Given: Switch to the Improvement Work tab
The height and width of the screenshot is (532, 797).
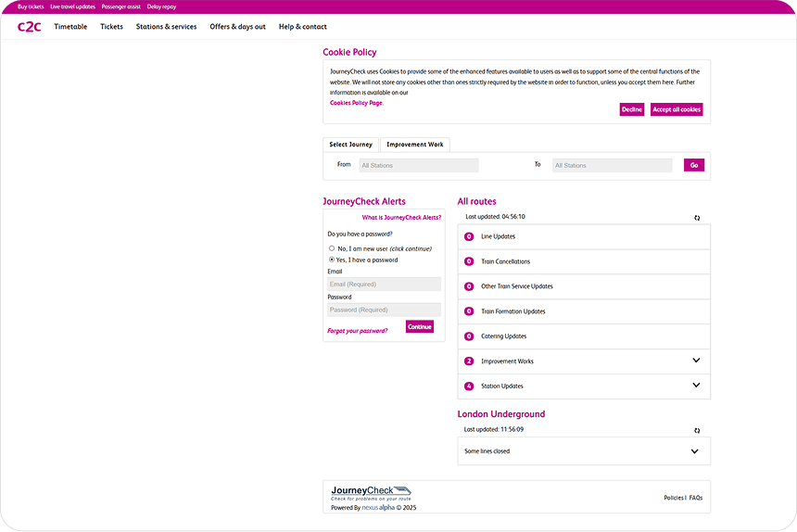Looking at the screenshot, I should pyautogui.click(x=414, y=145).
